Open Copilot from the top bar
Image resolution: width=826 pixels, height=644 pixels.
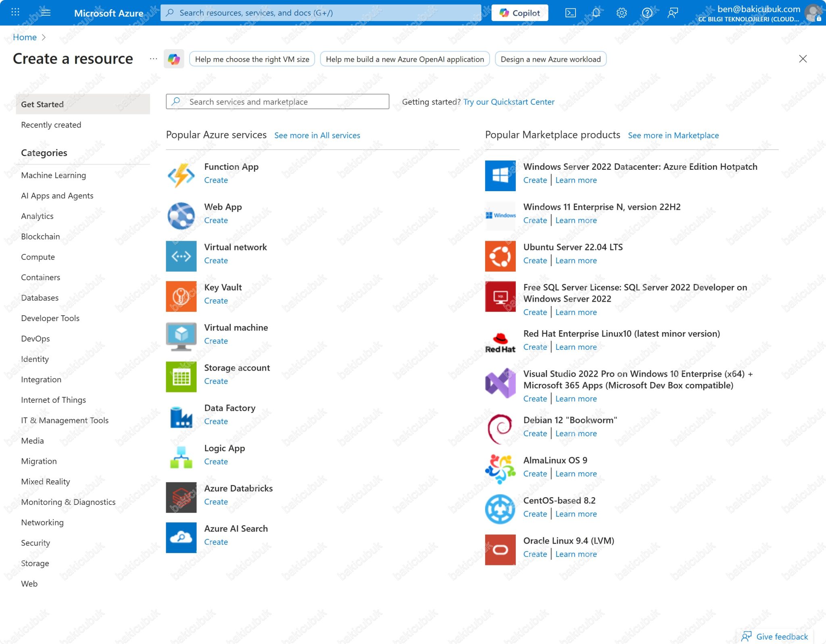(519, 13)
